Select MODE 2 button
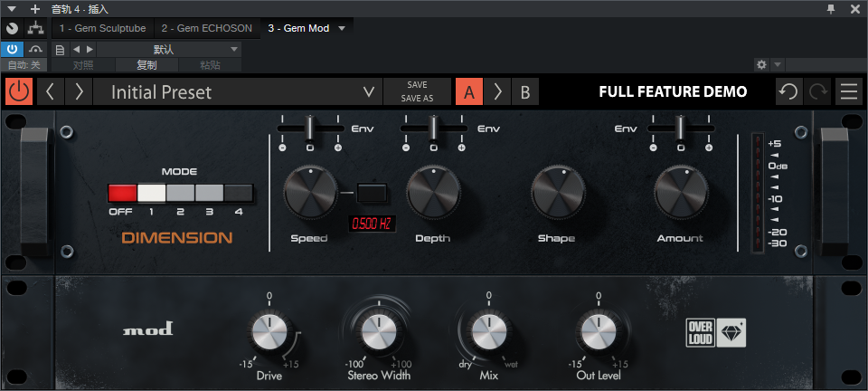This screenshot has width=868, height=391. pos(181,193)
